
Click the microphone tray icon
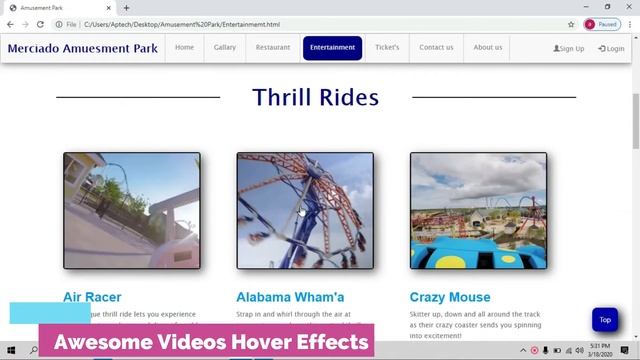(x=545, y=350)
